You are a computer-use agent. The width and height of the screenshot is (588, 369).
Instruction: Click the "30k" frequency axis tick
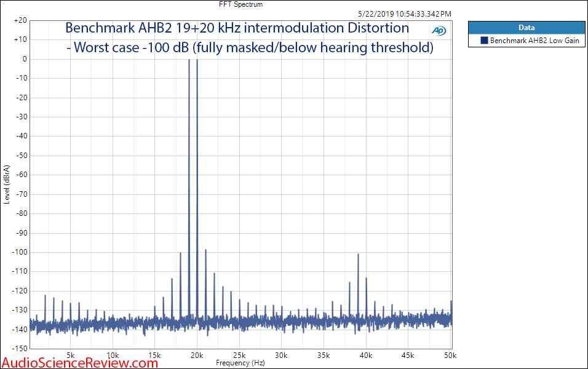coord(281,355)
